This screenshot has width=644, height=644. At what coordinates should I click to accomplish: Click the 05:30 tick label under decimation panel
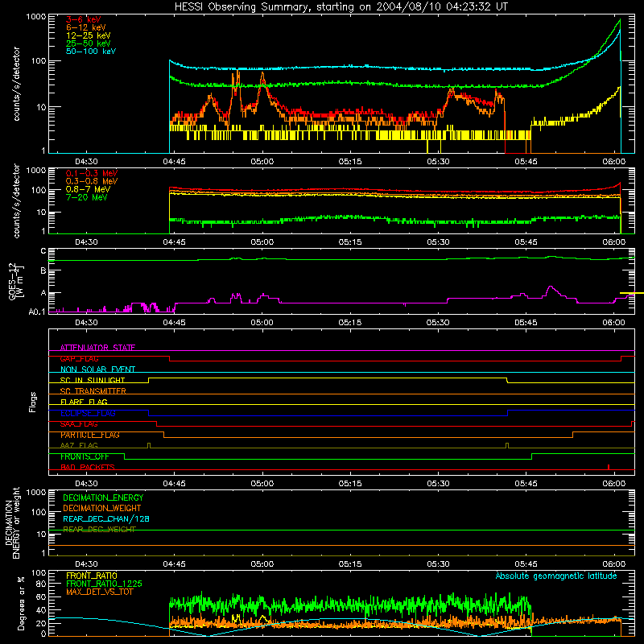point(438,564)
